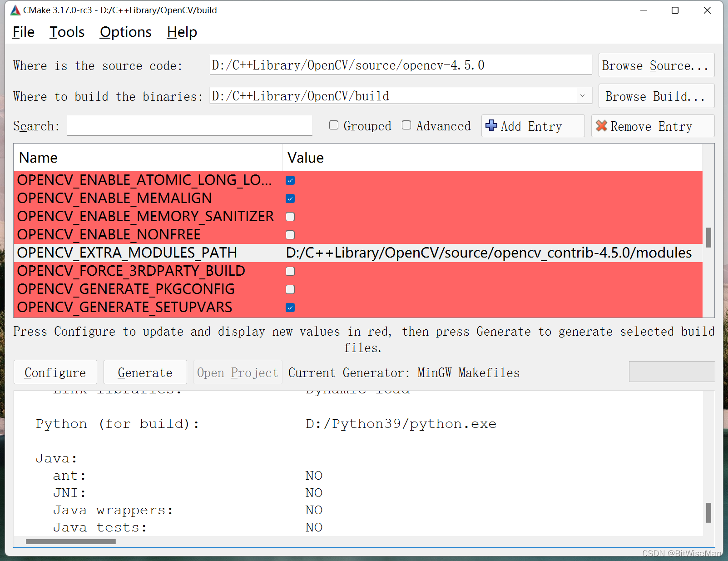The height and width of the screenshot is (561, 728).
Task: Enable the Advanced checkbox
Action: coord(406,125)
